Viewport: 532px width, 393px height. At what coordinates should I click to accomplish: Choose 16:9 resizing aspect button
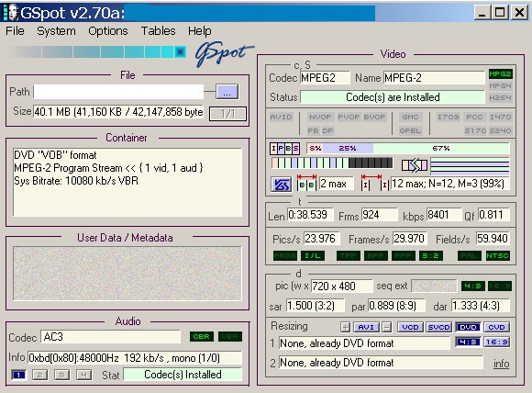click(x=496, y=342)
